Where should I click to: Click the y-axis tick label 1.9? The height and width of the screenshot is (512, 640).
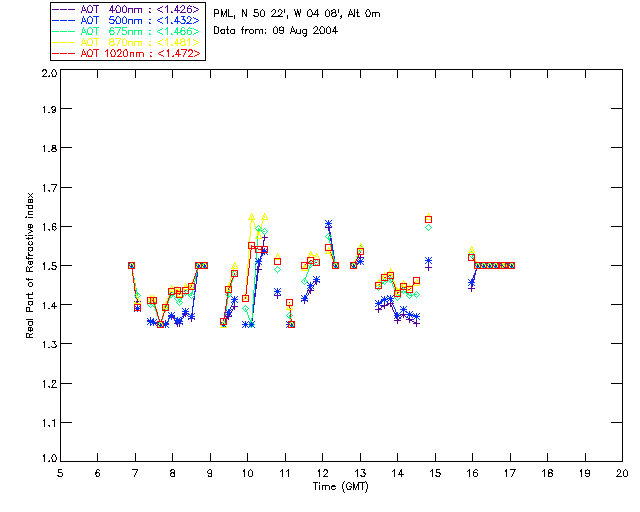(49, 109)
